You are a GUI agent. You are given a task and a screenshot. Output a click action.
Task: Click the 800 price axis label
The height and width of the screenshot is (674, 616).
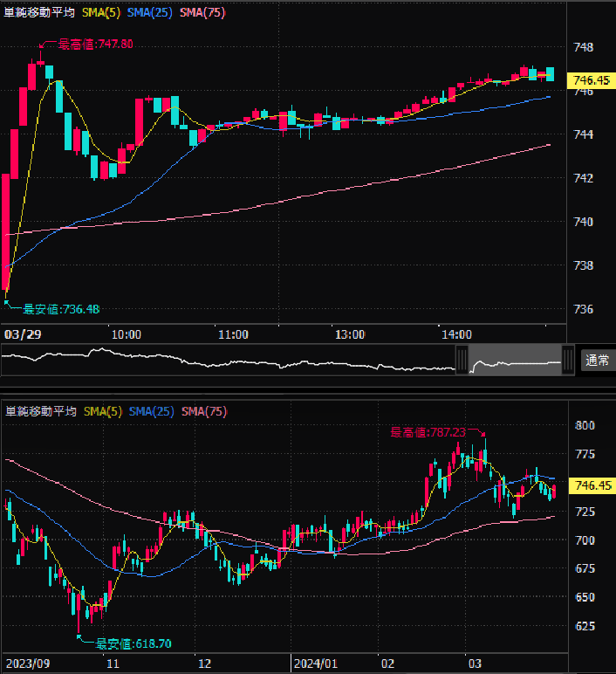(585, 425)
